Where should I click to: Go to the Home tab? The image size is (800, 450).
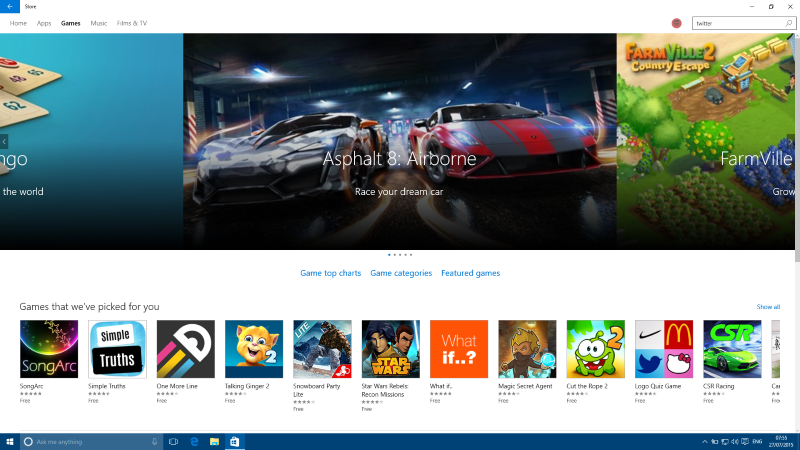coord(18,23)
